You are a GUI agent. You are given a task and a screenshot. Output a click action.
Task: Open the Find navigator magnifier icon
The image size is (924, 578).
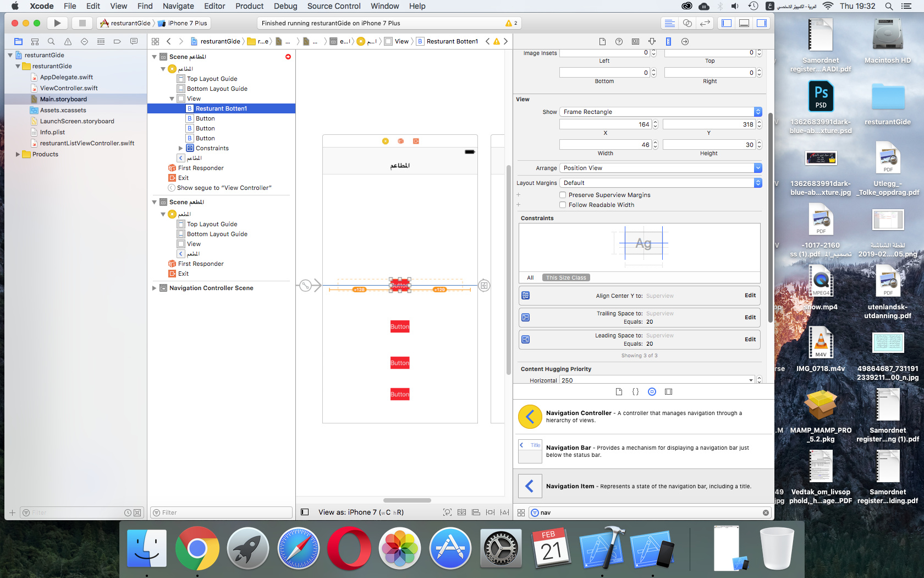pyautogui.click(x=51, y=41)
